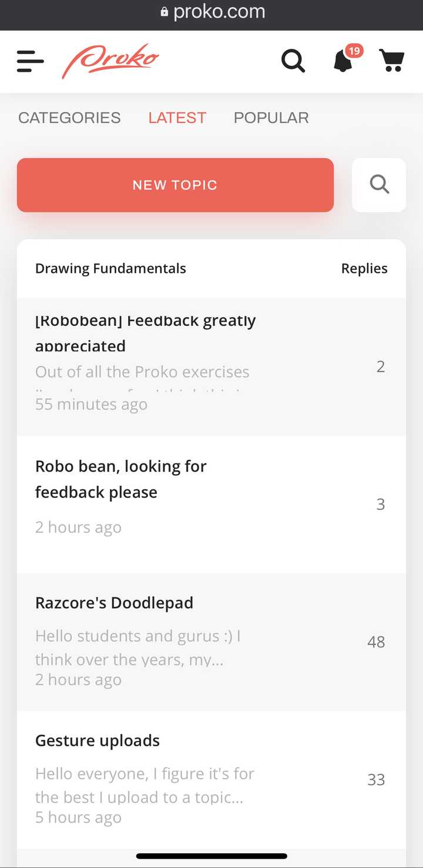
Task: Tap the lock icon in address bar
Action: (164, 12)
